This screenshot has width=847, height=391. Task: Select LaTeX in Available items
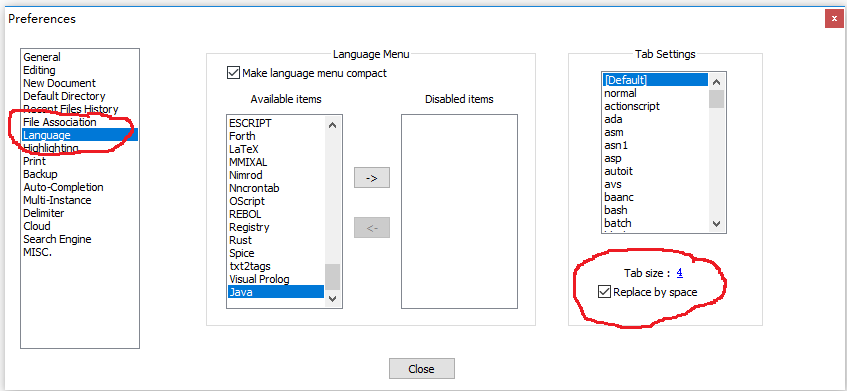coord(276,149)
